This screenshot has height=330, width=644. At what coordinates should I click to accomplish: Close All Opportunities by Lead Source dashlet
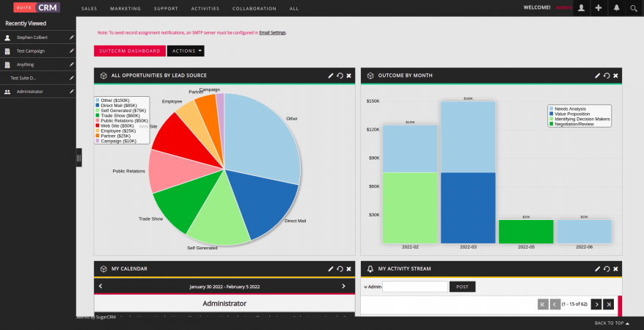coord(348,76)
